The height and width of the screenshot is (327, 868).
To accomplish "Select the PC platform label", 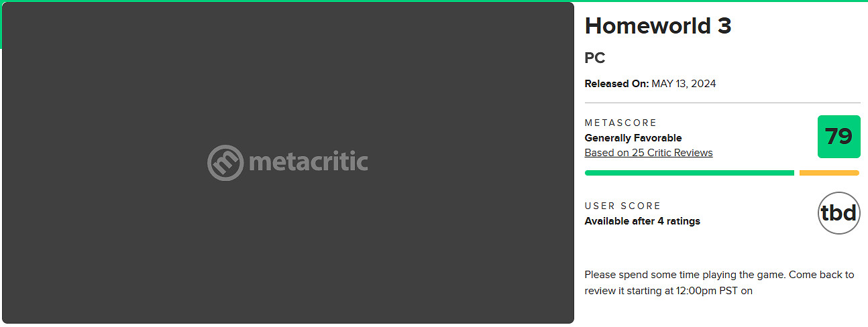I will [x=594, y=58].
